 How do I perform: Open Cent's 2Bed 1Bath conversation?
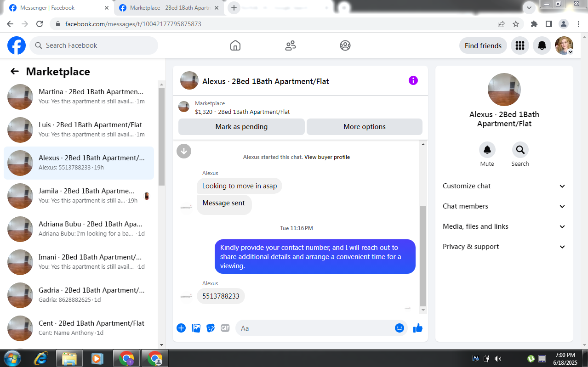[79, 328]
